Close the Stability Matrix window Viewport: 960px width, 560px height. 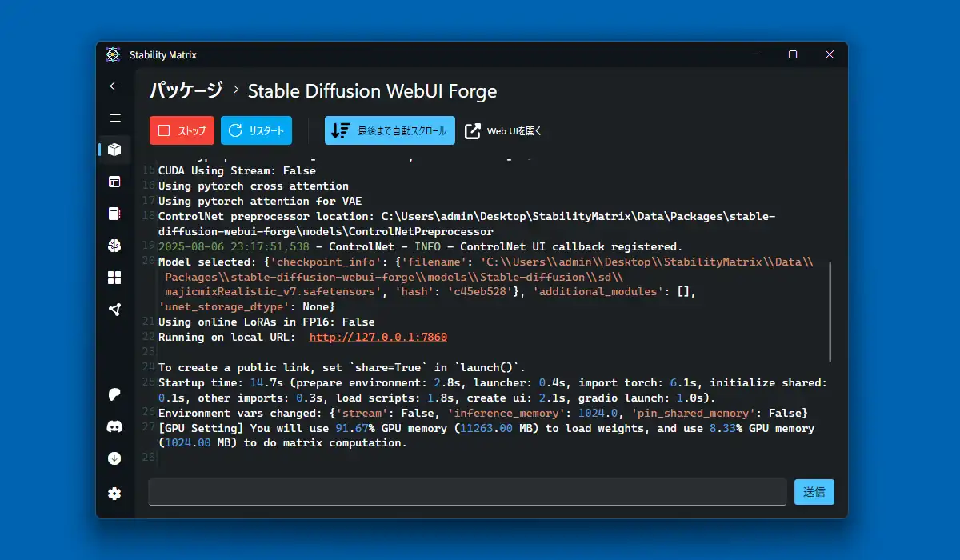tap(830, 54)
